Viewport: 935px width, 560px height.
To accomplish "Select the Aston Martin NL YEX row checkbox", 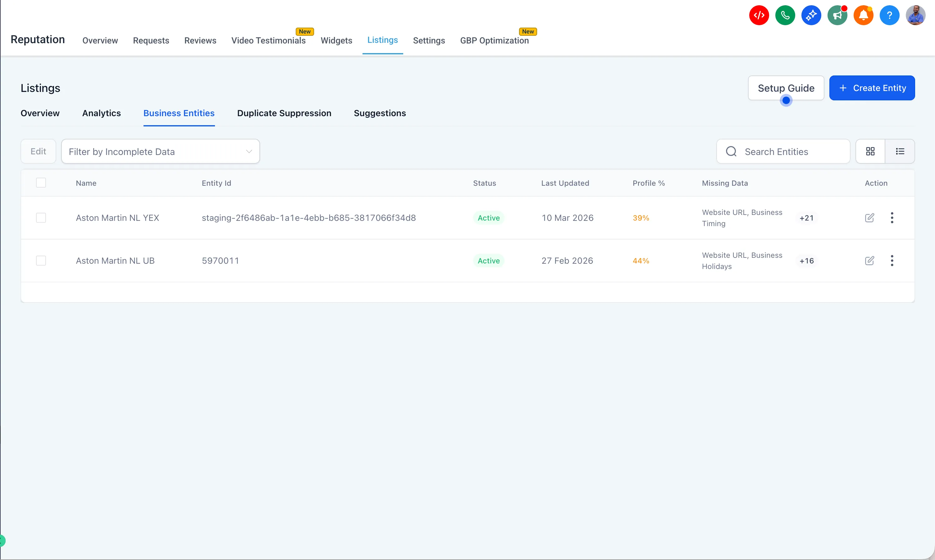I will coord(41,218).
